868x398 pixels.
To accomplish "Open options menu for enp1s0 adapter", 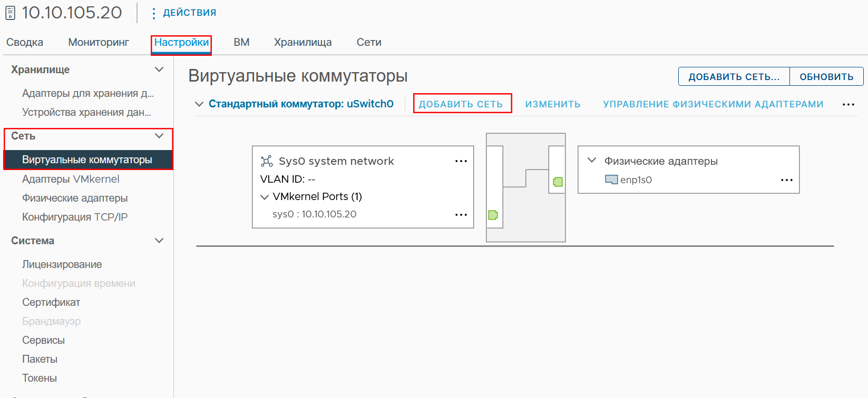I will click(x=787, y=180).
